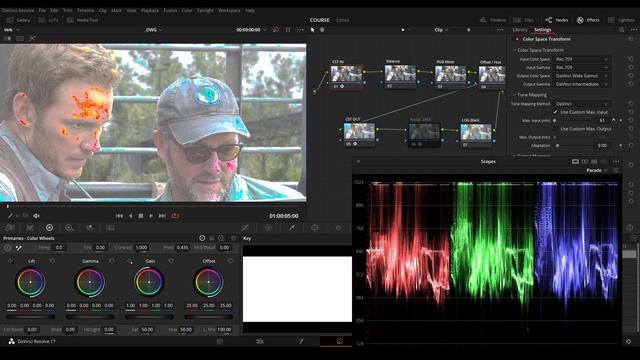Select the CST IN node thumbnail

tap(346, 74)
